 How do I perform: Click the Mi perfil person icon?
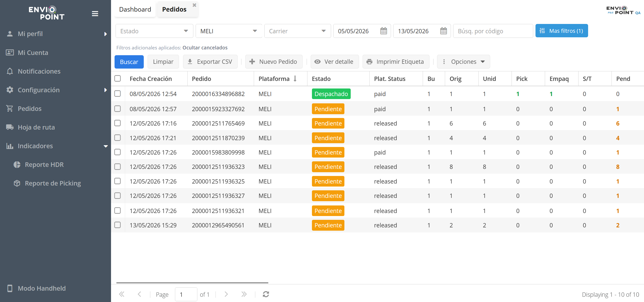pyautogui.click(x=10, y=34)
